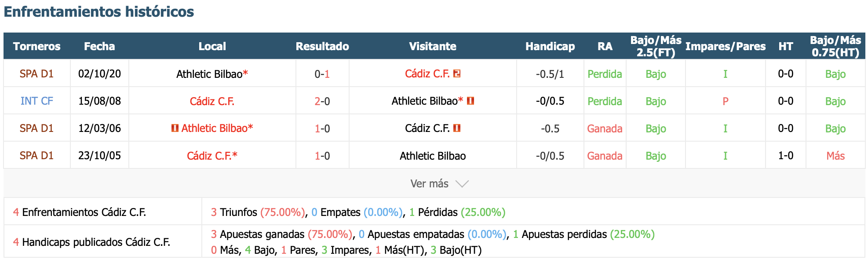Select local team Cádiz C.F.* from 23/10/05
The image size is (868, 263).
coord(212,156)
